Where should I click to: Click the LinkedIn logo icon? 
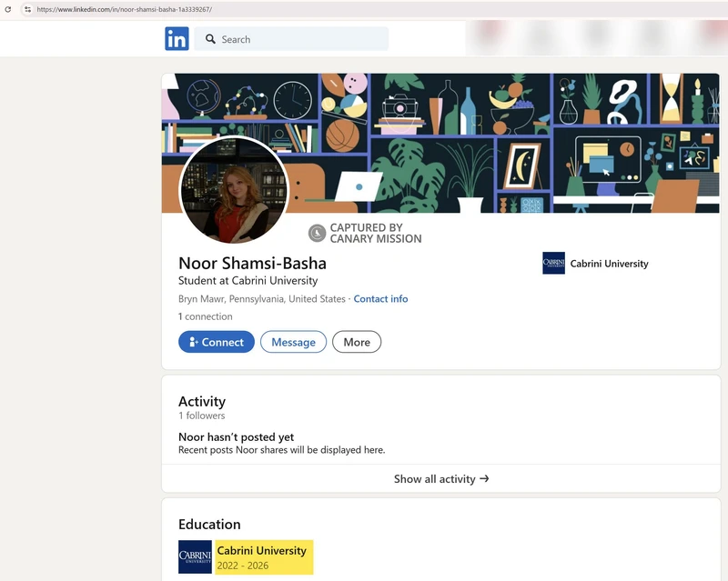177,38
